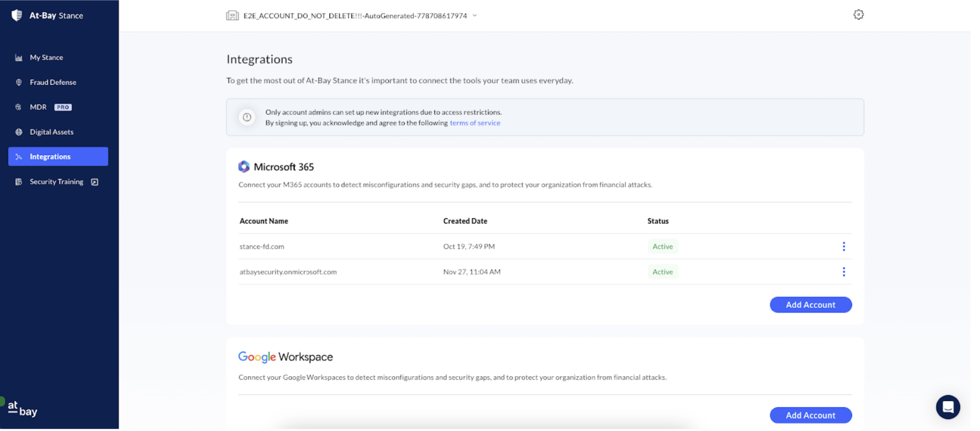Add Account under Microsoft 365

pyautogui.click(x=810, y=305)
